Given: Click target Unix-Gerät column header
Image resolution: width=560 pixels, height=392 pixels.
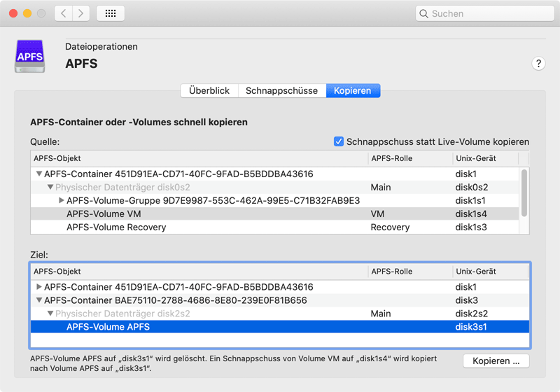Looking at the screenshot, I should 491,272.
